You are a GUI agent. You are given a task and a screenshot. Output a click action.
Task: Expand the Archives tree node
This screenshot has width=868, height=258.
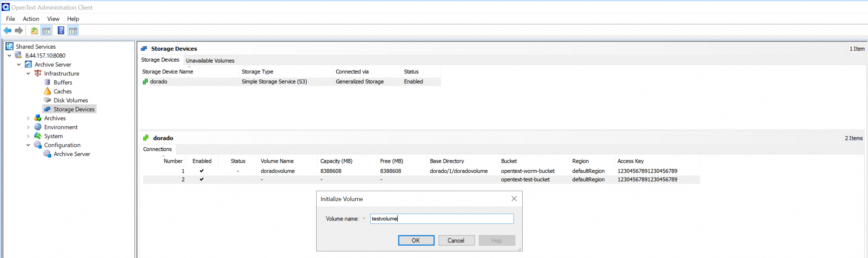(x=28, y=118)
